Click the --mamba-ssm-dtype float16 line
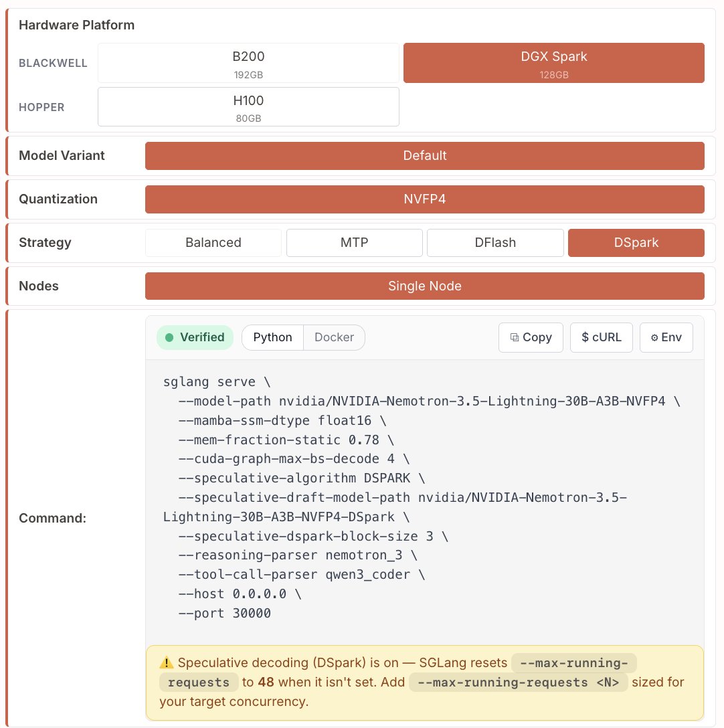The image size is (724, 728). (282, 421)
